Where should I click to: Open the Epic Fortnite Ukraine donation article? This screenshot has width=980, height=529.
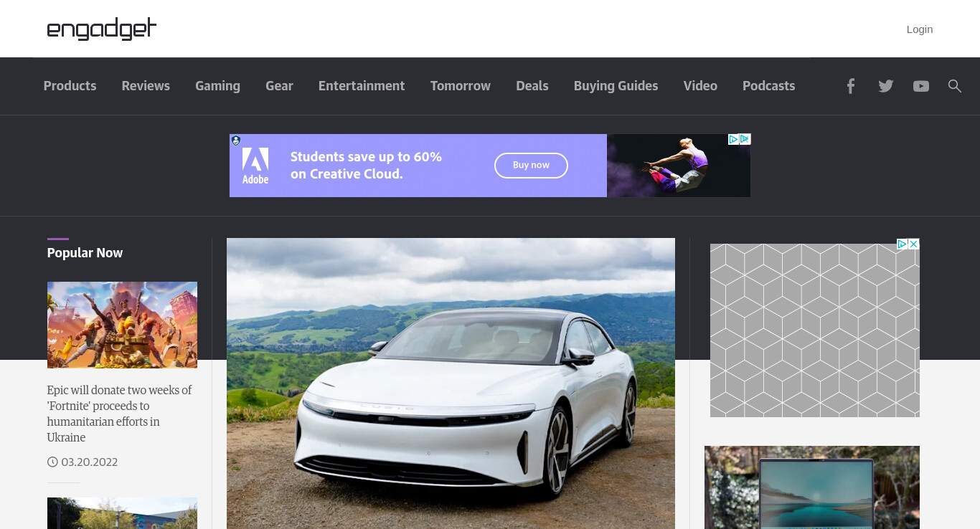click(x=120, y=414)
